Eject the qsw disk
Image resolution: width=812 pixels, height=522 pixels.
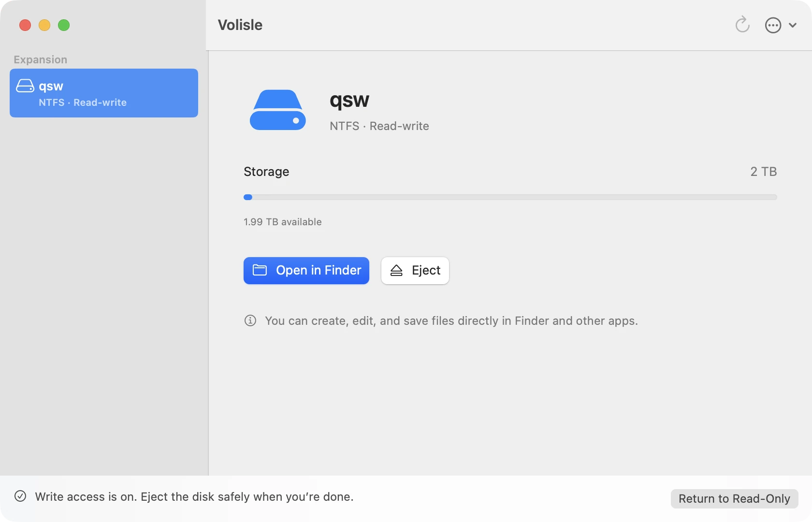[x=415, y=271]
